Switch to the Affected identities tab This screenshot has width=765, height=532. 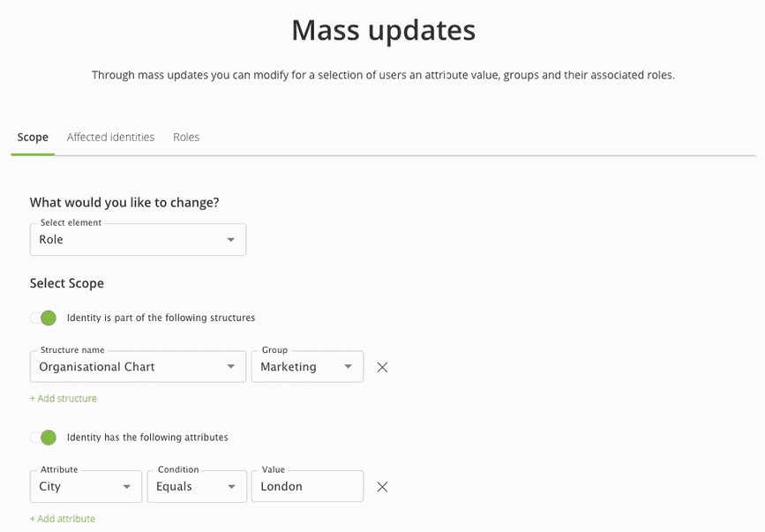coord(110,138)
